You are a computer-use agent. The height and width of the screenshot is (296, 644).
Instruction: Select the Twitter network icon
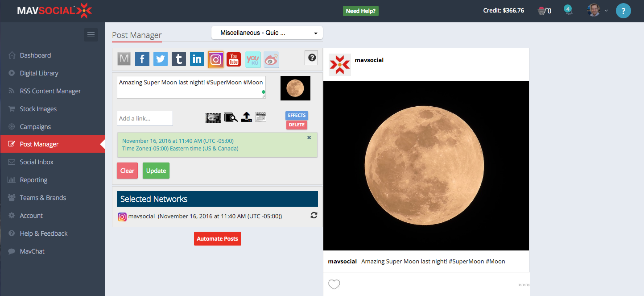pos(161,59)
